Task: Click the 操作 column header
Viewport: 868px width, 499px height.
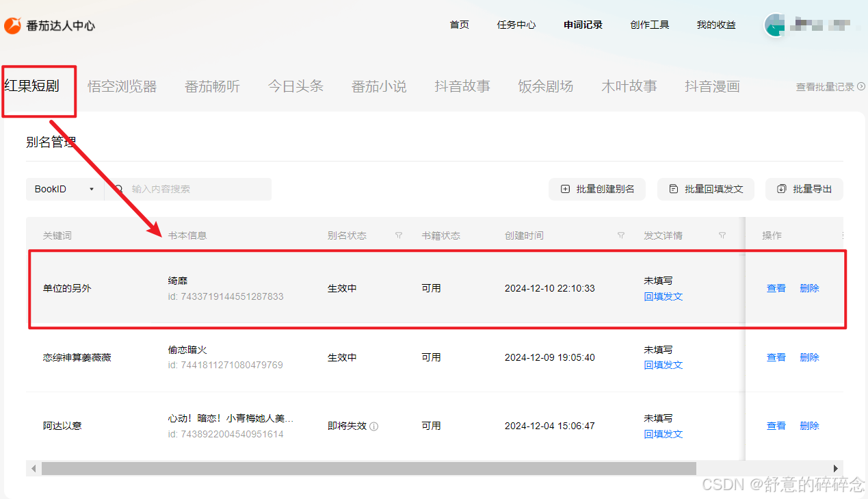Action: [772, 235]
